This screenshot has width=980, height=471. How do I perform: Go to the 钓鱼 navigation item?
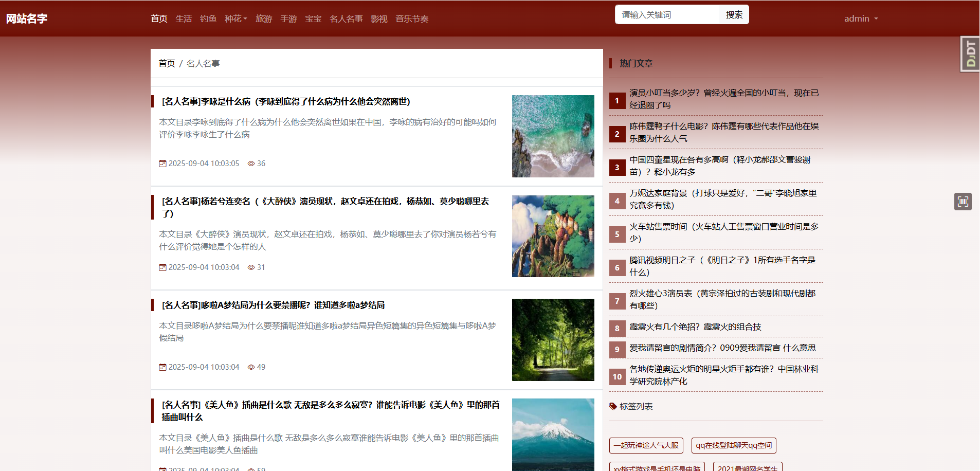tap(208, 19)
